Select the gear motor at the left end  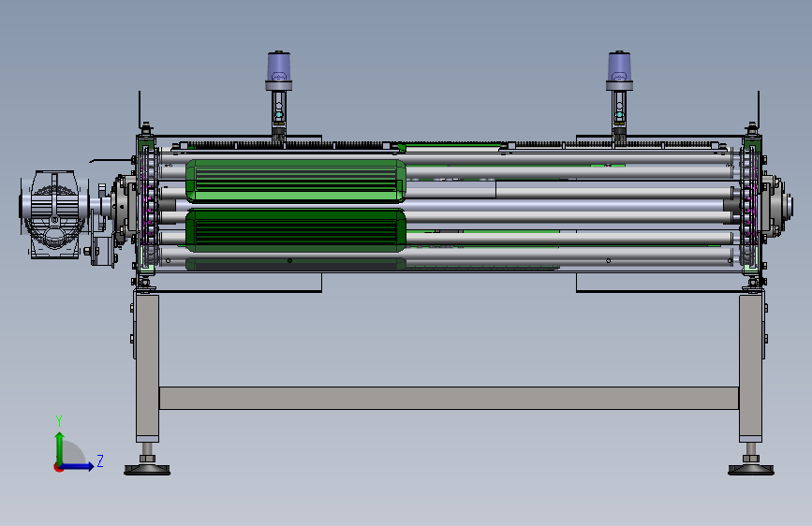point(54,213)
